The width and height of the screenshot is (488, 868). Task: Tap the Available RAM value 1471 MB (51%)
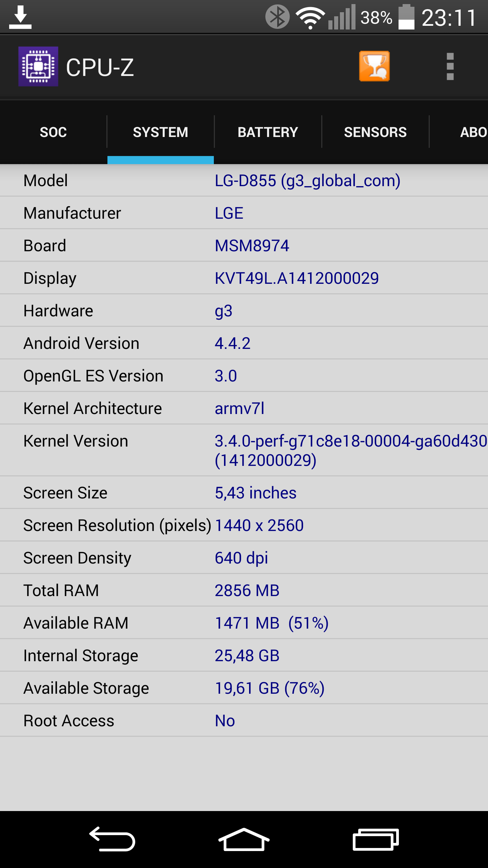(x=272, y=623)
